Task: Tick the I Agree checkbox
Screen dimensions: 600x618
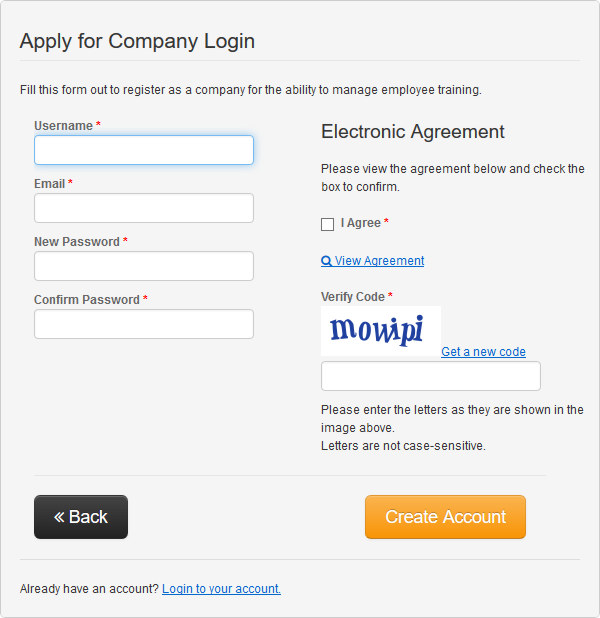Action: pos(327,224)
